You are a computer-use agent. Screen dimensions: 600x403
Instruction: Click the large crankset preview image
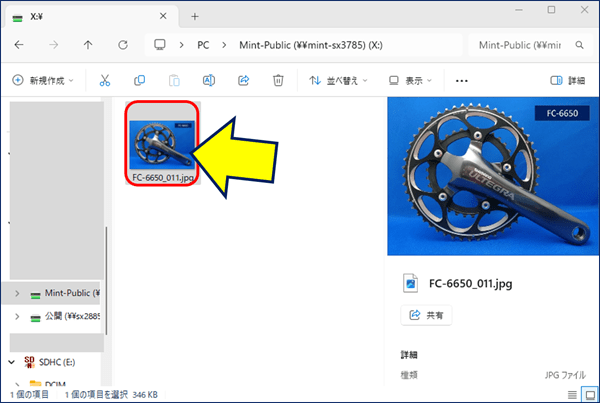pos(493,176)
